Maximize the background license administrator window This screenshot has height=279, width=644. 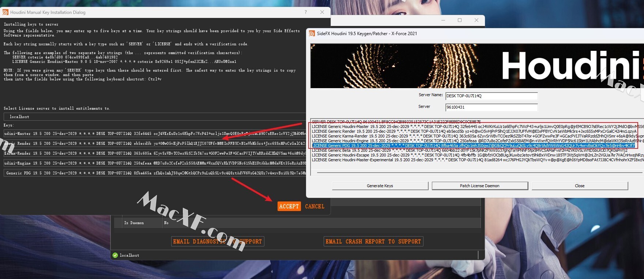point(460,20)
